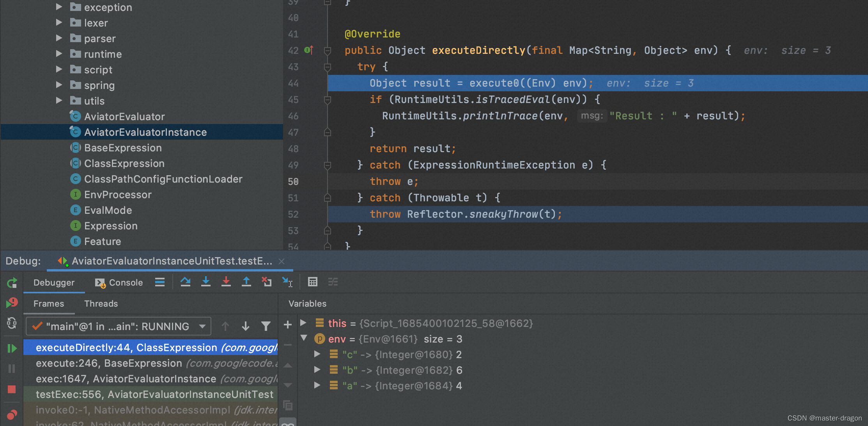The width and height of the screenshot is (868, 426).
Task: Click the next frame down arrow
Action: (246, 326)
